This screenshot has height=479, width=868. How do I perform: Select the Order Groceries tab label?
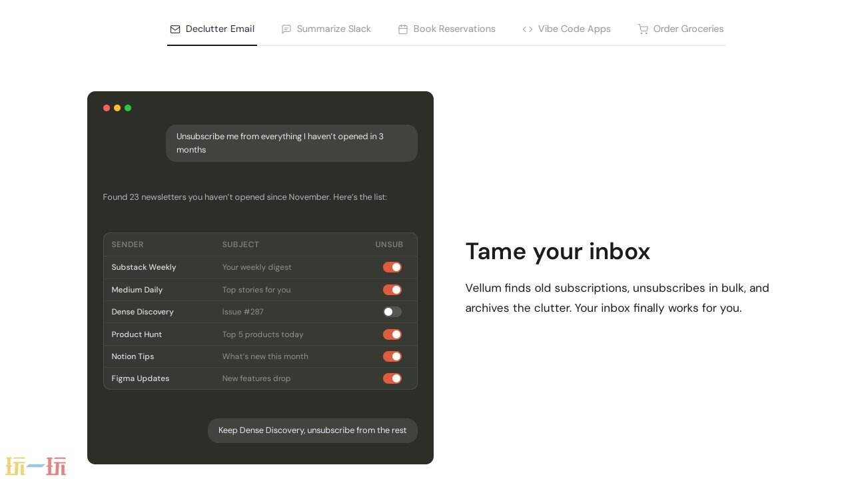(688, 29)
